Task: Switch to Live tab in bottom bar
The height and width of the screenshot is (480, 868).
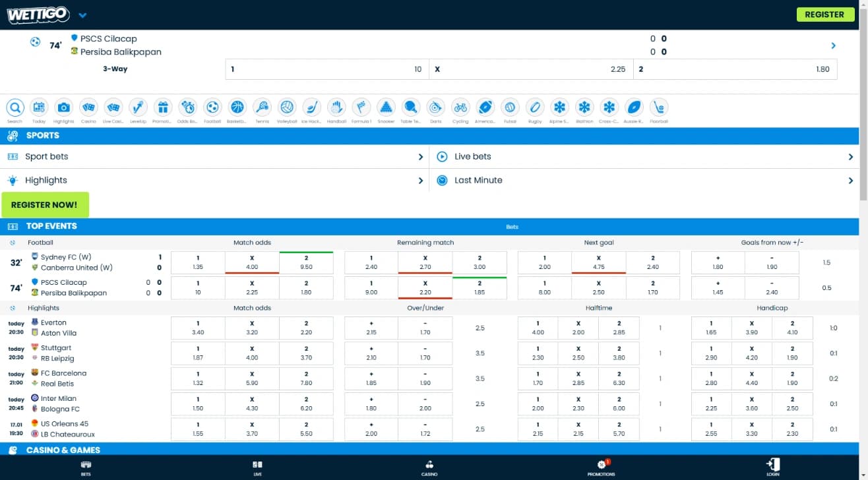Action: click(257, 467)
